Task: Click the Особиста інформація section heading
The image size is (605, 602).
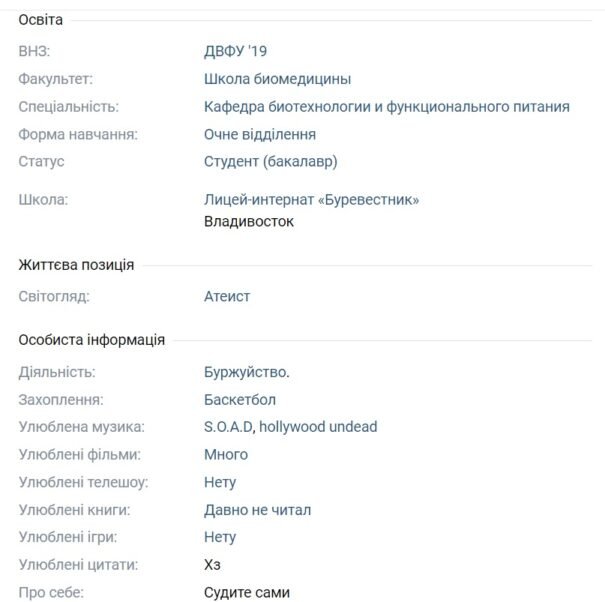Action: (92, 340)
